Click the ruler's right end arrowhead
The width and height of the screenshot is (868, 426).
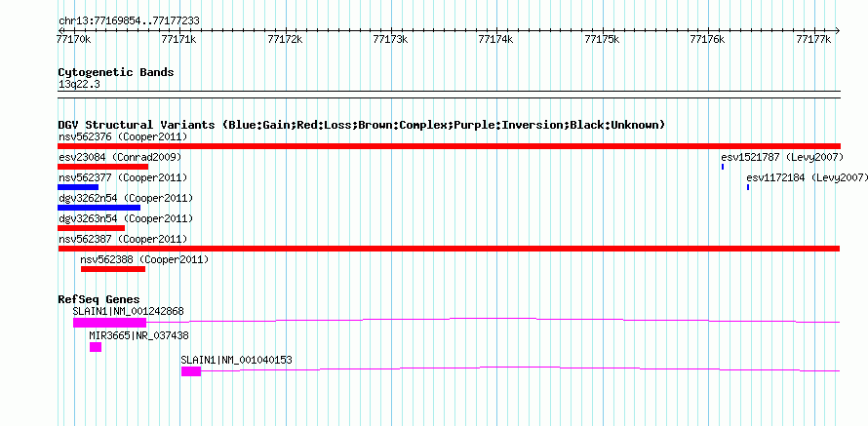838,30
